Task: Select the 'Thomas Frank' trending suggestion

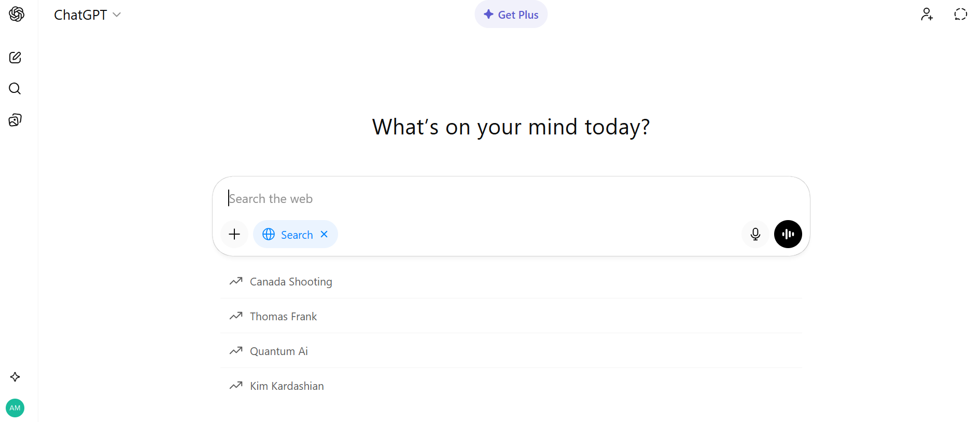Action: (283, 317)
